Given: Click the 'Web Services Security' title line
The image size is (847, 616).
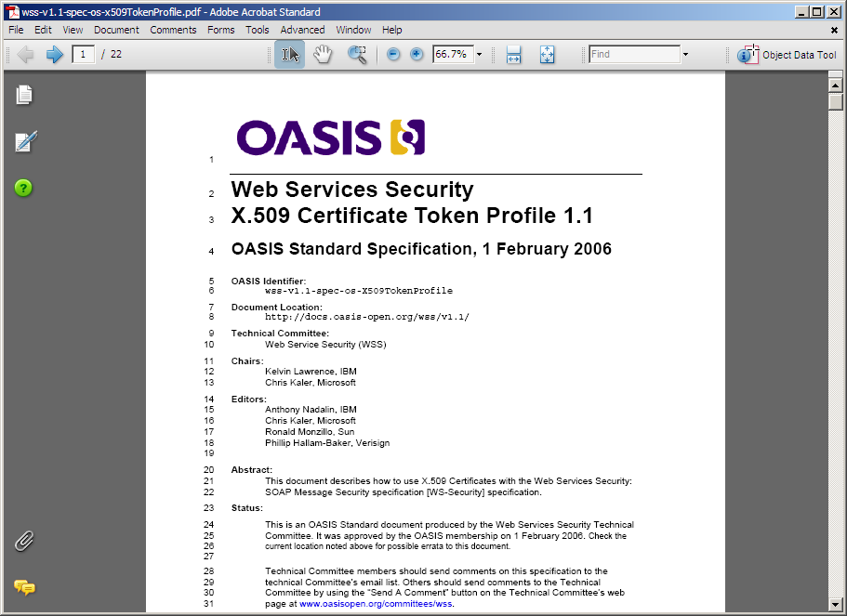Looking at the screenshot, I should (352, 190).
